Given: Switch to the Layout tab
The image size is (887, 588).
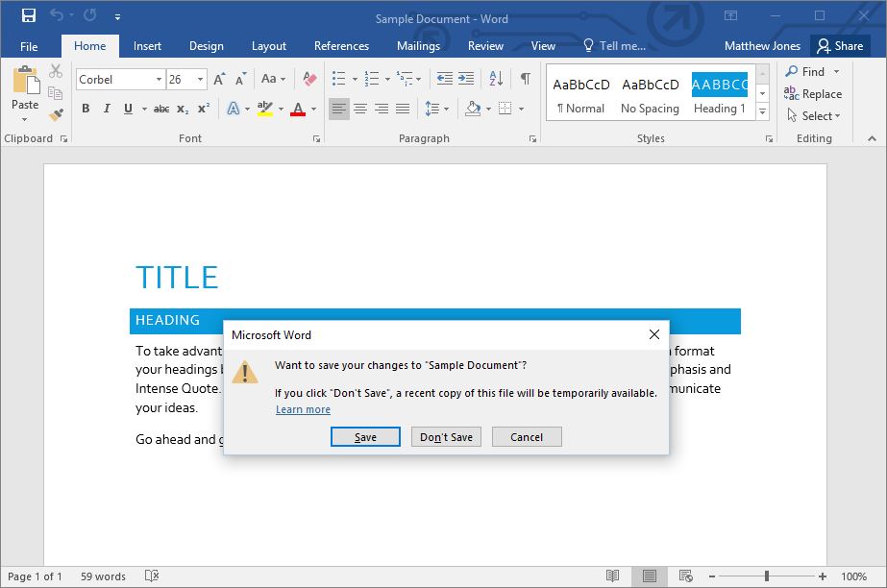Looking at the screenshot, I should (269, 46).
